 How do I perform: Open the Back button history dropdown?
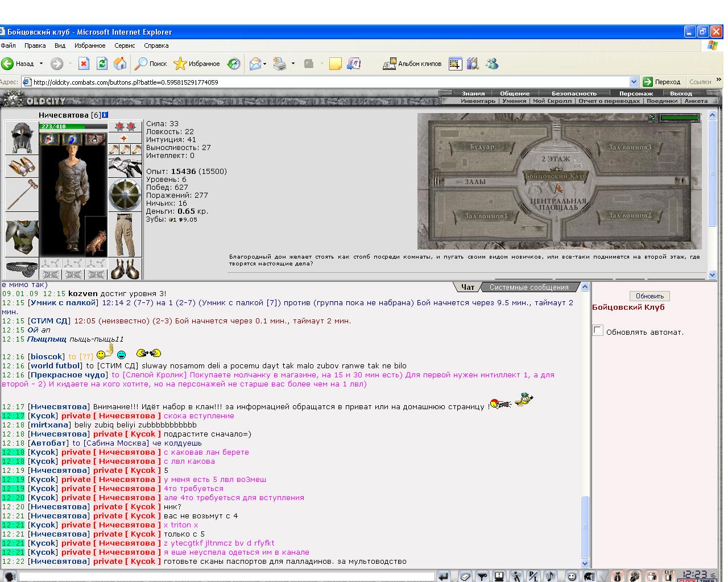tap(41, 64)
